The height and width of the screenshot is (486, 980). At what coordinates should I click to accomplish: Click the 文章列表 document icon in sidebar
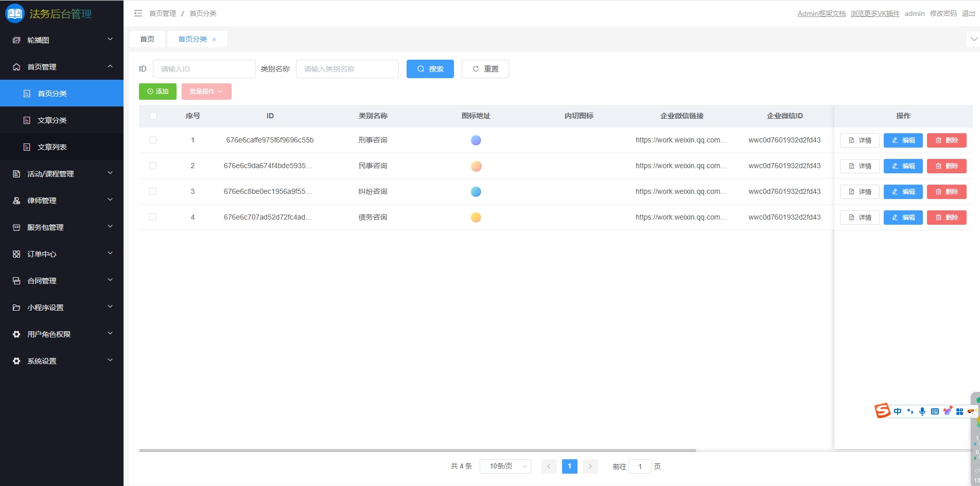[x=27, y=147]
